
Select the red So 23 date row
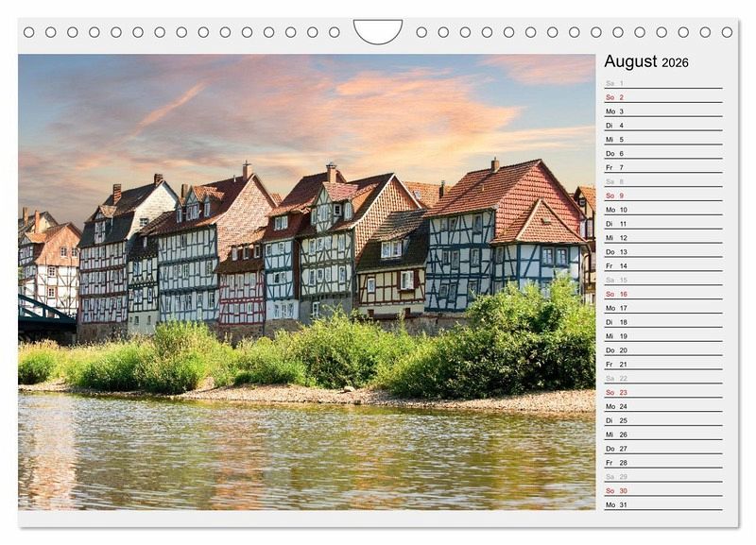661,392
